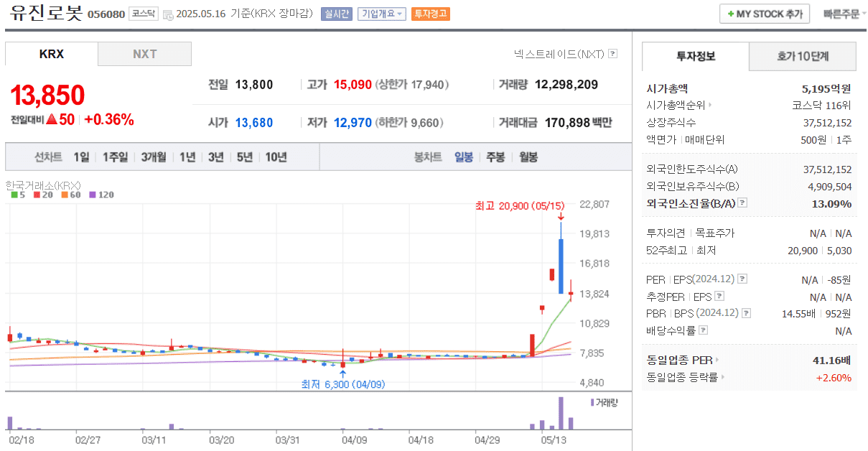The image size is (868, 451).
Task: Switch to the NXT tab
Action: [x=145, y=54]
